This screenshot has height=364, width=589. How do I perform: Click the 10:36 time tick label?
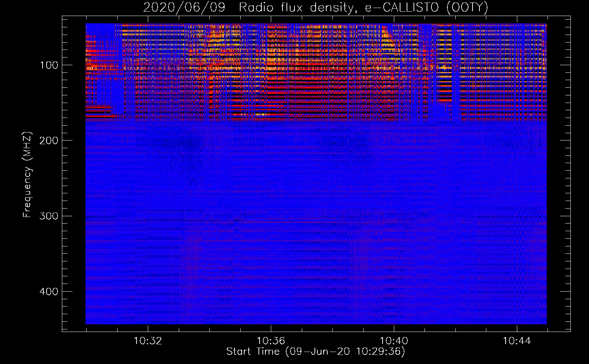[271, 341]
